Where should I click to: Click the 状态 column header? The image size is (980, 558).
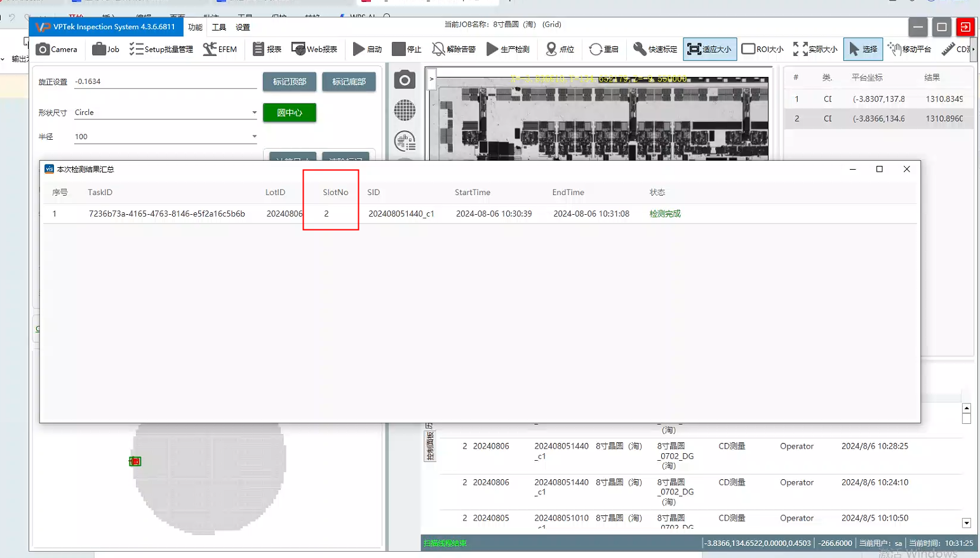[x=657, y=192]
